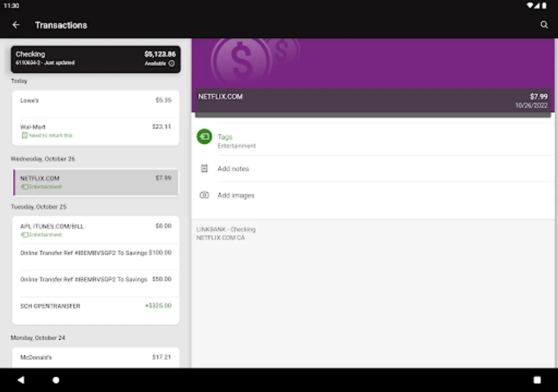Tap the Monday, October 24 date header
The width and height of the screenshot is (558, 392).
38,338
